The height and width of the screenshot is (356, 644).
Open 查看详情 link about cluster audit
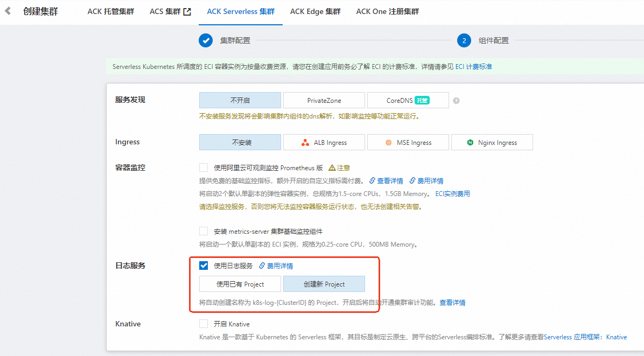[452, 303]
